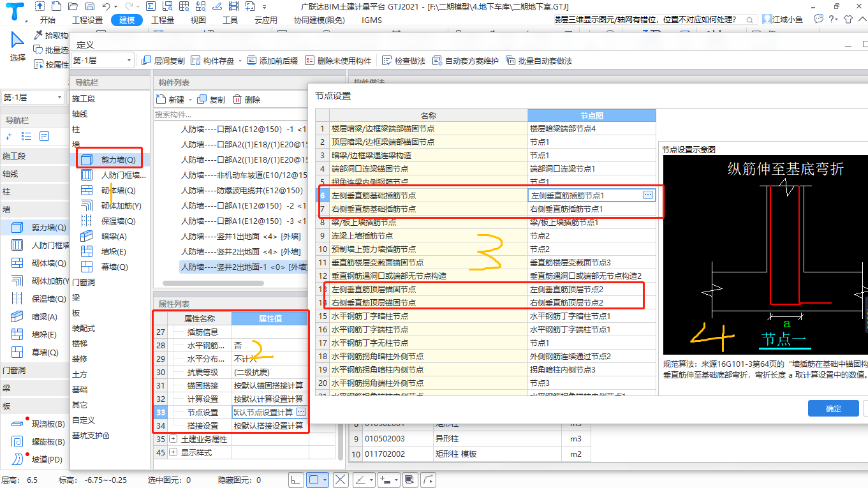Click the list view icon in main navigation bar
Image resolution: width=868 pixels, height=488 pixels.
tap(26, 136)
